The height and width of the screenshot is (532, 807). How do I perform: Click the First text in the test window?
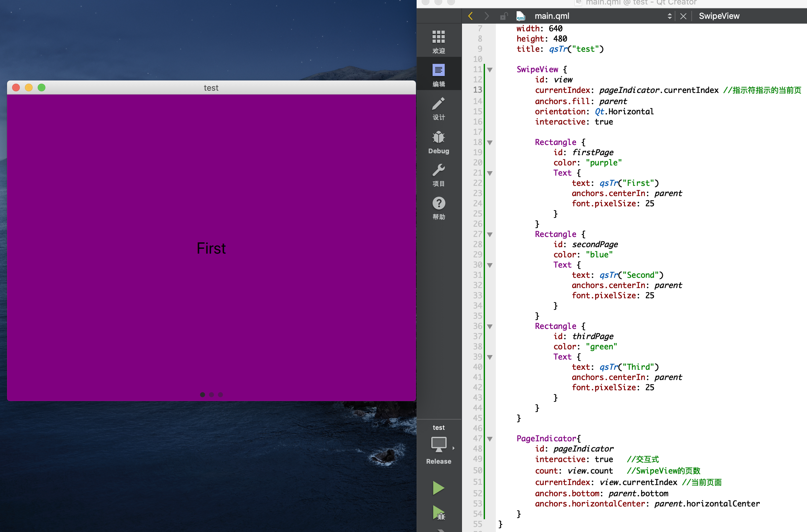coord(211,248)
